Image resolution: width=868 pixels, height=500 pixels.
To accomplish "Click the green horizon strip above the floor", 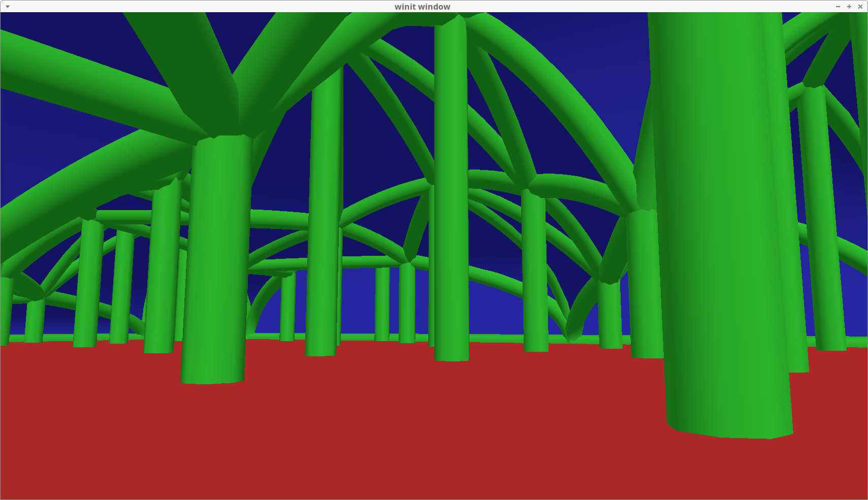I will (x=356, y=337).
